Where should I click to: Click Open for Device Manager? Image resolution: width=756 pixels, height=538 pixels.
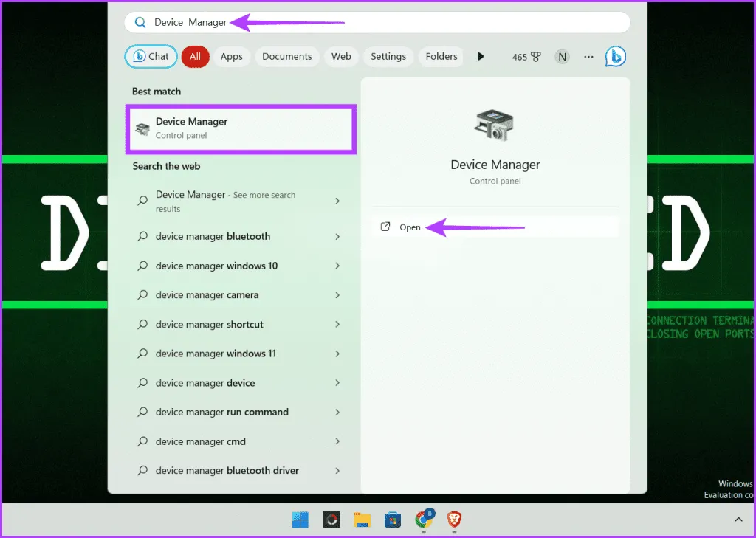(x=410, y=227)
